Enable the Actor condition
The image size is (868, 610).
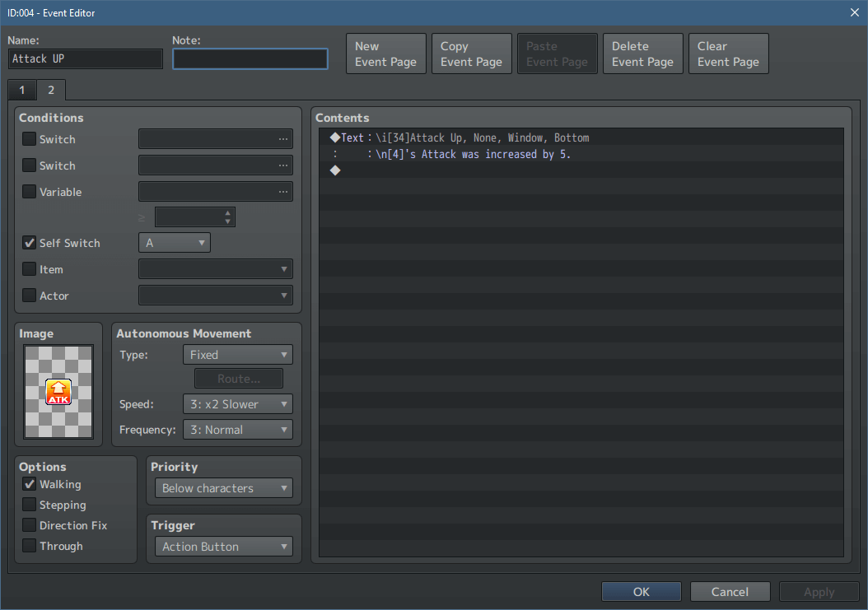(x=29, y=296)
